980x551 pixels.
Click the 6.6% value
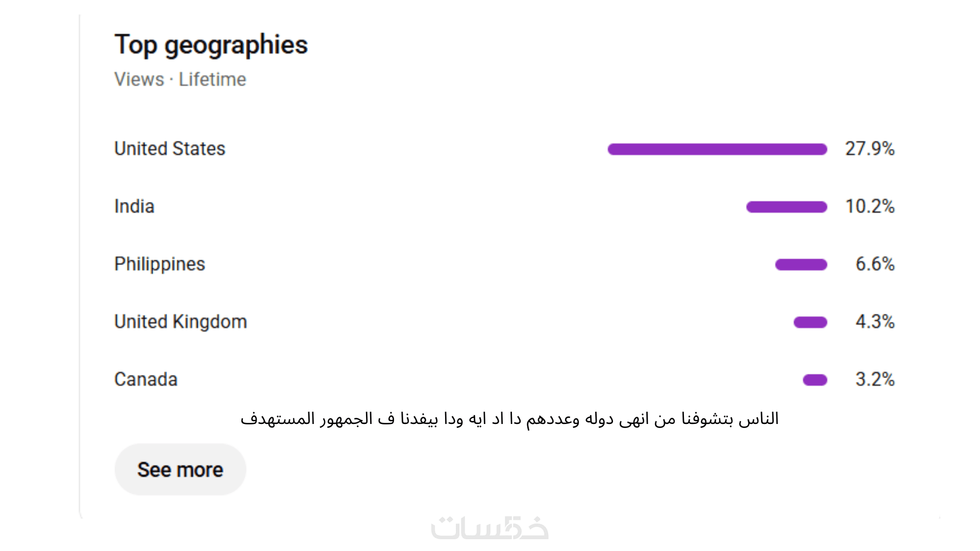tap(874, 264)
